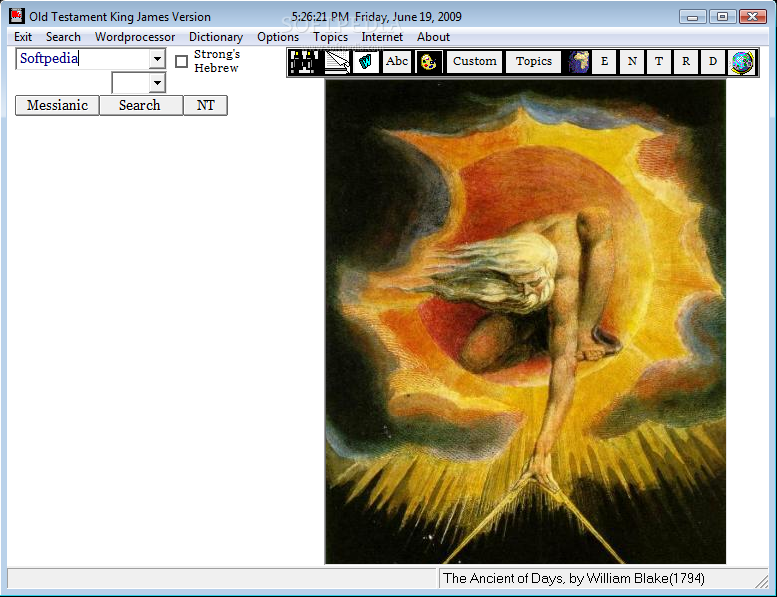
Task: Minimize the Old Testament window
Action: coord(692,17)
